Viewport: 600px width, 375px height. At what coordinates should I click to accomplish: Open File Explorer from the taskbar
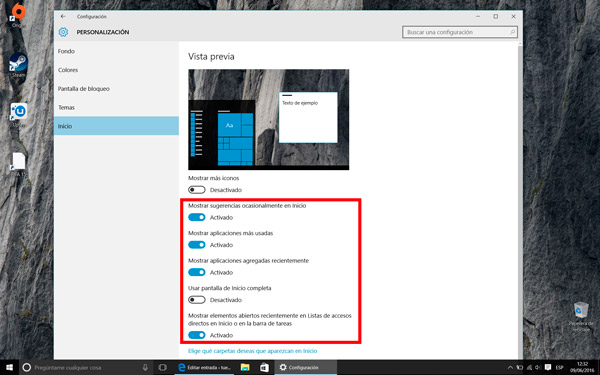coord(245,367)
